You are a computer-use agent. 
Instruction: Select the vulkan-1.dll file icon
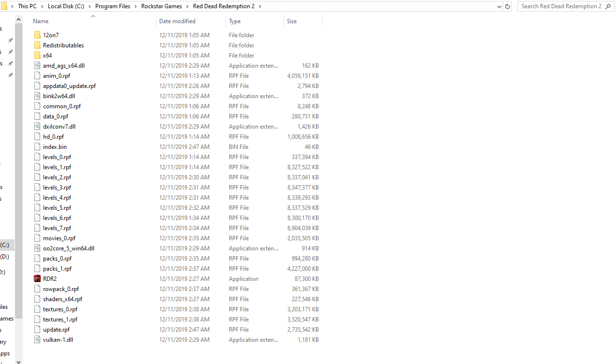[x=37, y=339]
